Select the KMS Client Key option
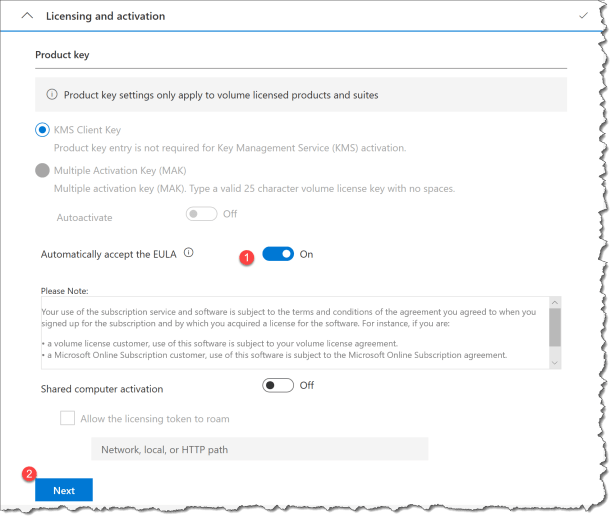This screenshot has height=520, width=615. tap(42, 130)
